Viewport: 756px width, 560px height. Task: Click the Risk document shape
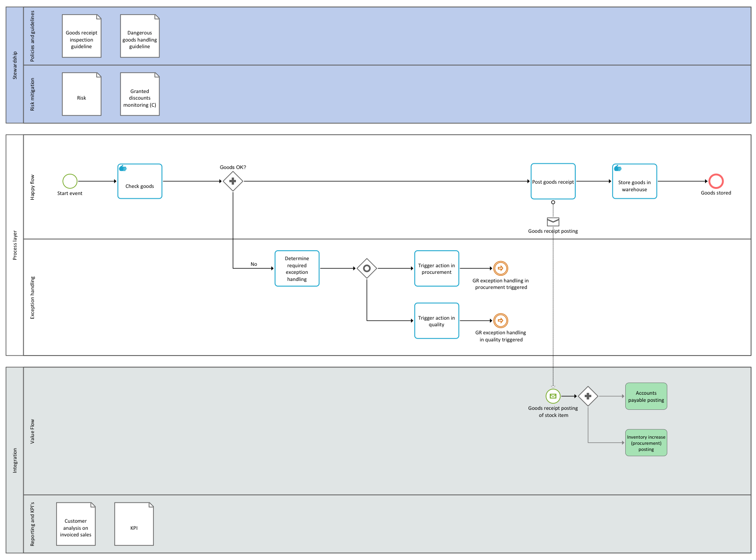(x=82, y=94)
